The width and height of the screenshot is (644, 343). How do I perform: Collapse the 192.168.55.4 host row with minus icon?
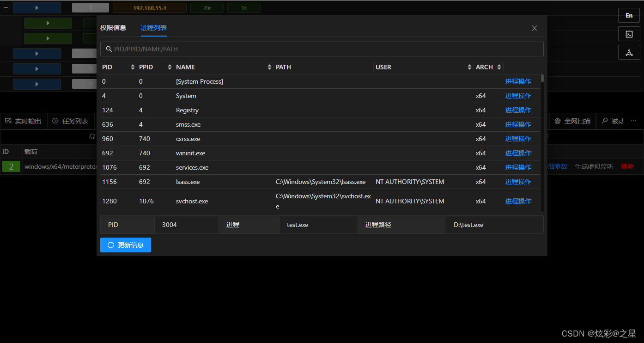point(6,7)
